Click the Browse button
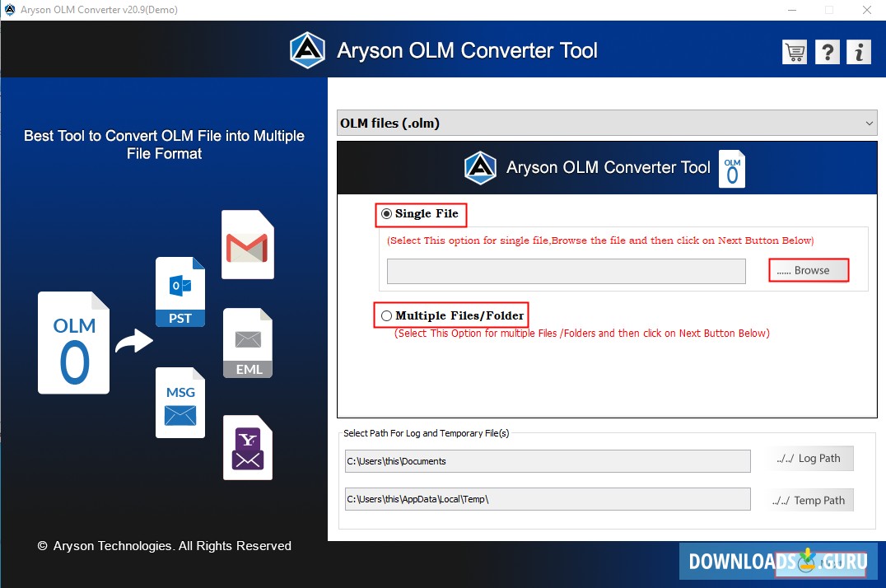886x588 pixels. pyautogui.click(x=809, y=269)
